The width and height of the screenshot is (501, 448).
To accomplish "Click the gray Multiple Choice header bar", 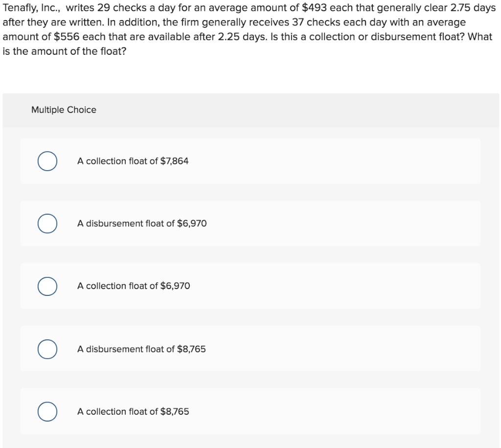I will pyautogui.click(x=250, y=110).
